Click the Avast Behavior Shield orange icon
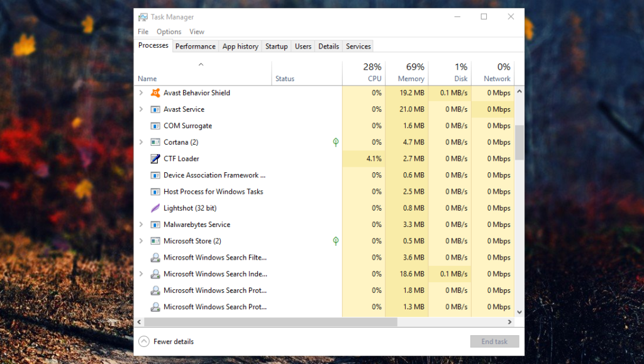644x364 pixels. (155, 93)
